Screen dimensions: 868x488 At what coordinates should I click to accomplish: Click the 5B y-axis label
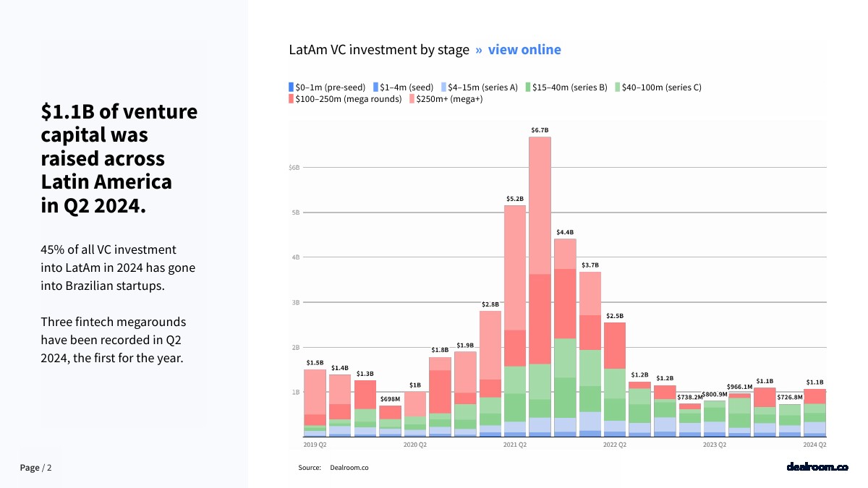click(295, 213)
